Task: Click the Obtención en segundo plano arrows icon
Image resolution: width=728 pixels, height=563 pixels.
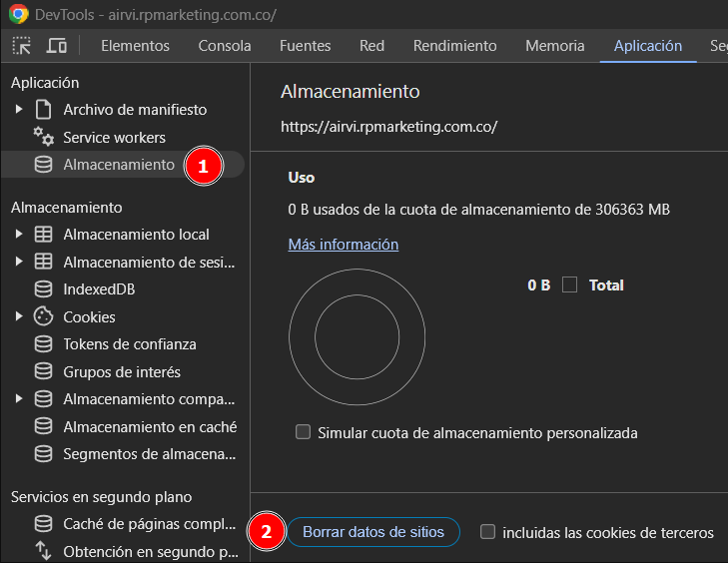Action: coord(43,551)
